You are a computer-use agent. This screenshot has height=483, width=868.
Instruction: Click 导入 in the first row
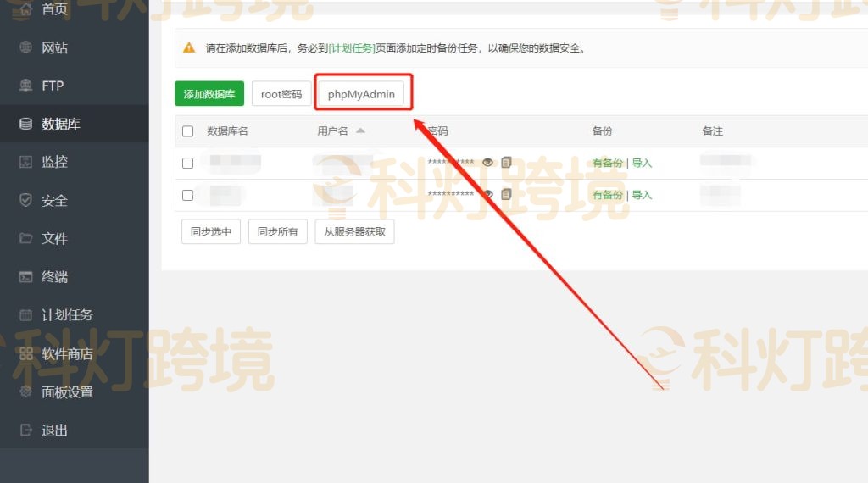(x=642, y=163)
